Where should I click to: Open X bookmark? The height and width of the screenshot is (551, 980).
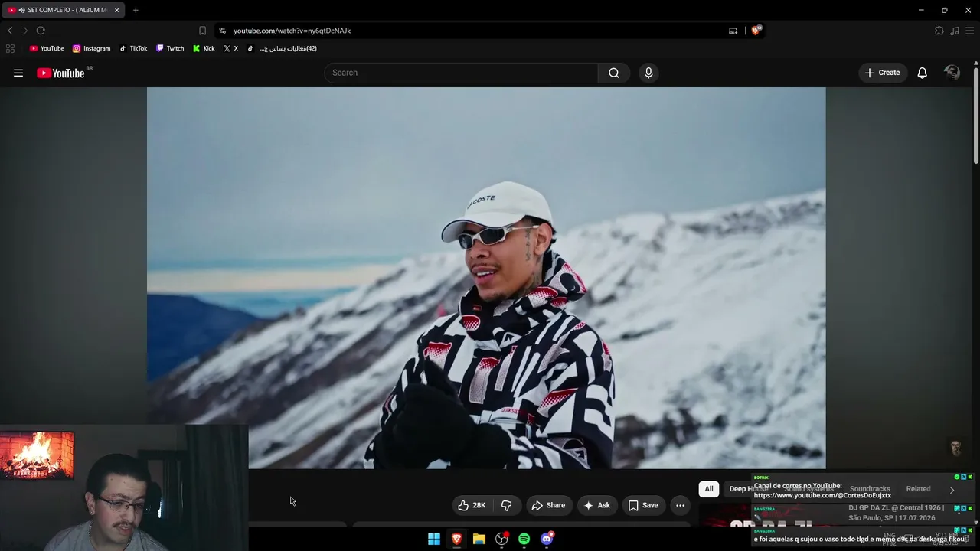230,48
